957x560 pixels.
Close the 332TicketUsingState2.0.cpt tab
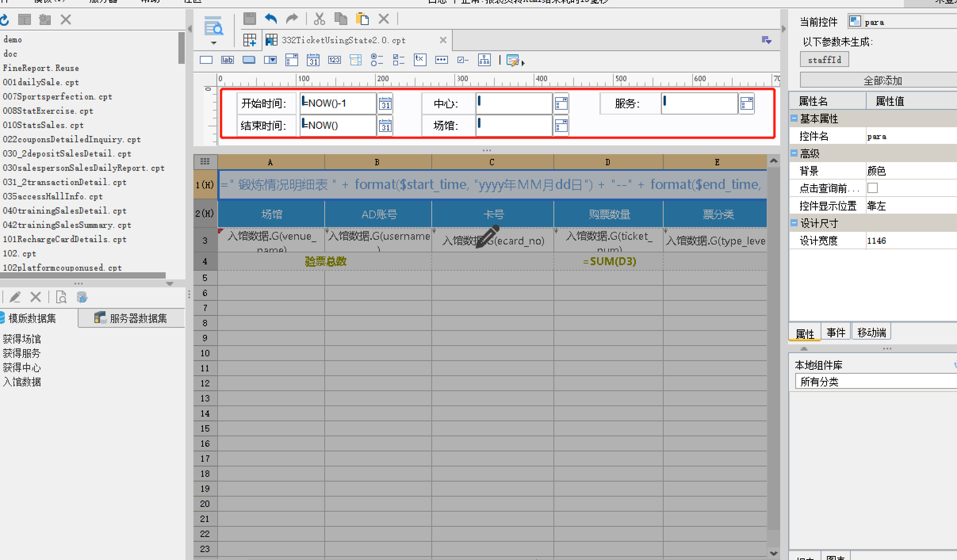[443, 40]
